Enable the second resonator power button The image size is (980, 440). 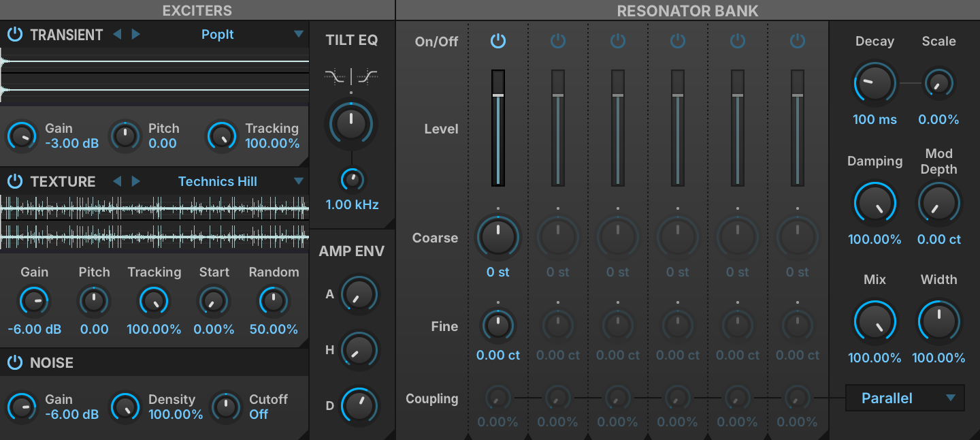click(x=558, y=42)
